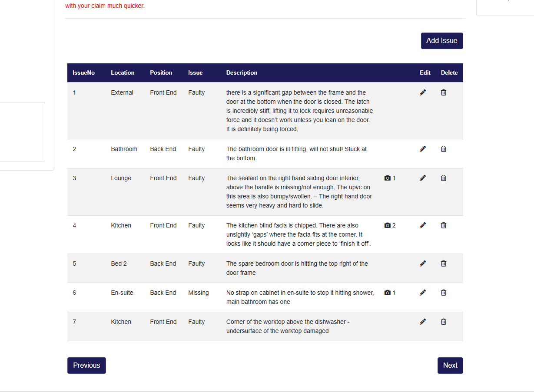The width and height of the screenshot is (534, 392).
Task: Return with the Previous button
Action: click(86, 366)
